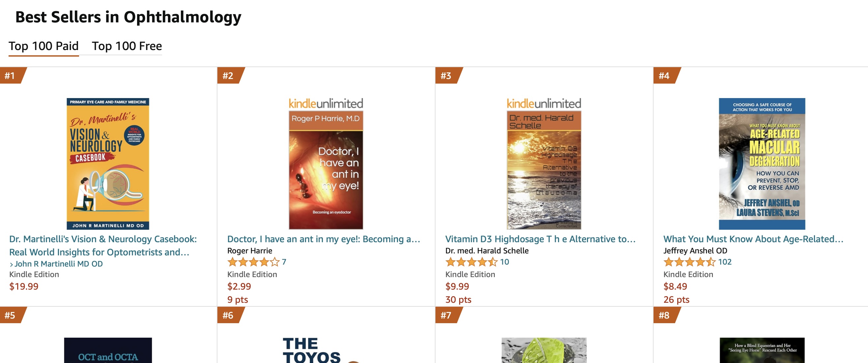Image resolution: width=868 pixels, height=363 pixels.
Task: Click the $2.99 price under Roger Harrie
Action: (239, 286)
